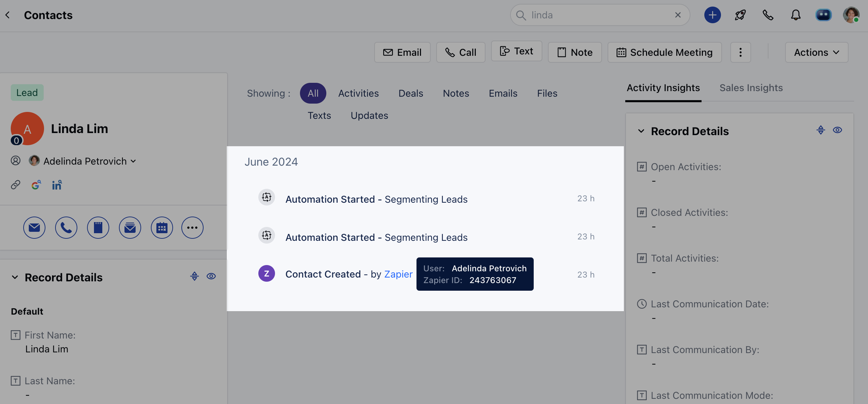The height and width of the screenshot is (404, 868).
Task: Click the Note button
Action: (x=575, y=52)
